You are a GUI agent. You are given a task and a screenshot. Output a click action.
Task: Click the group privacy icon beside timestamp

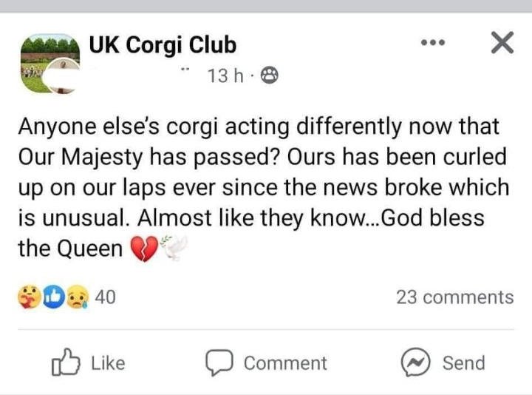point(270,75)
